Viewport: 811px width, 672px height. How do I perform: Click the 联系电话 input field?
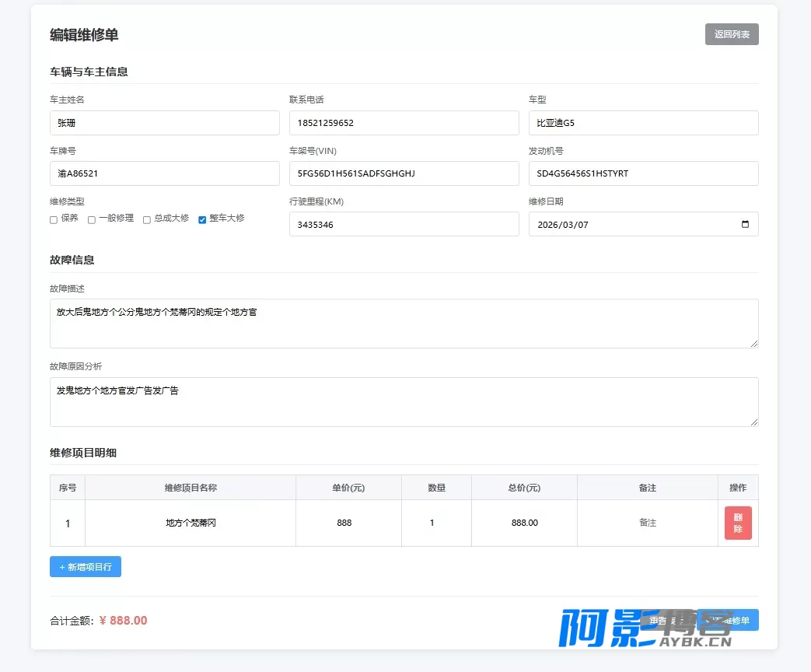coord(404,123)
